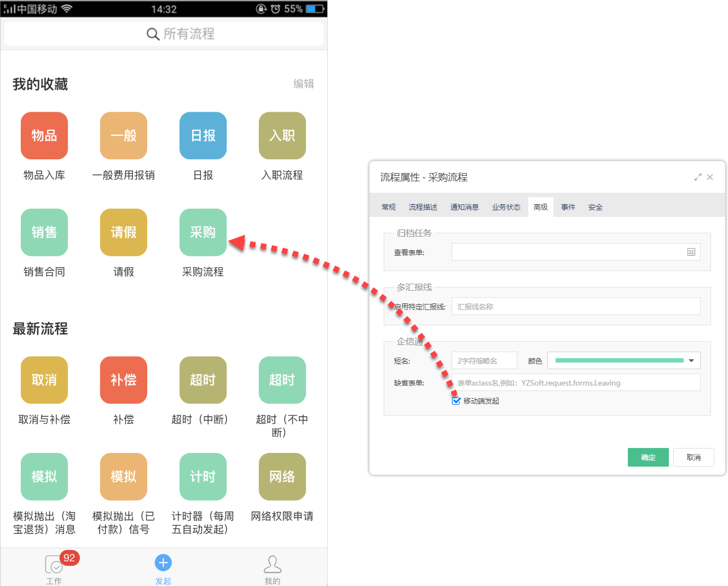This screenshot has height=586, width=728.
Task: Toggle the 移动端发起 checkbox
Action: click(457, 401)
